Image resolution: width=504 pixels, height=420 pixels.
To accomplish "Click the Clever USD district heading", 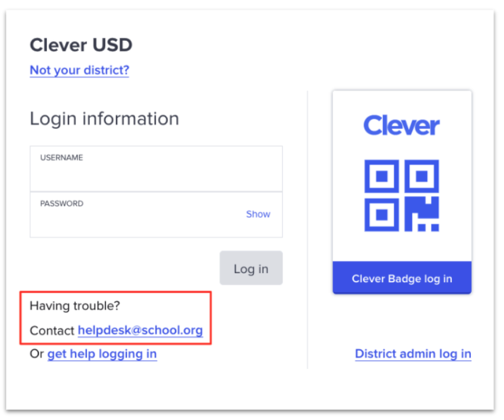I will (81, 45).
